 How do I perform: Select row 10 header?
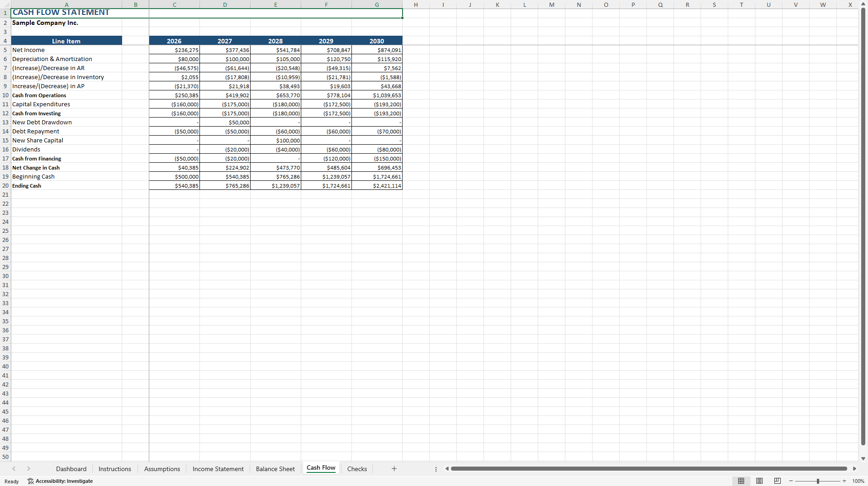click(5, 95)
